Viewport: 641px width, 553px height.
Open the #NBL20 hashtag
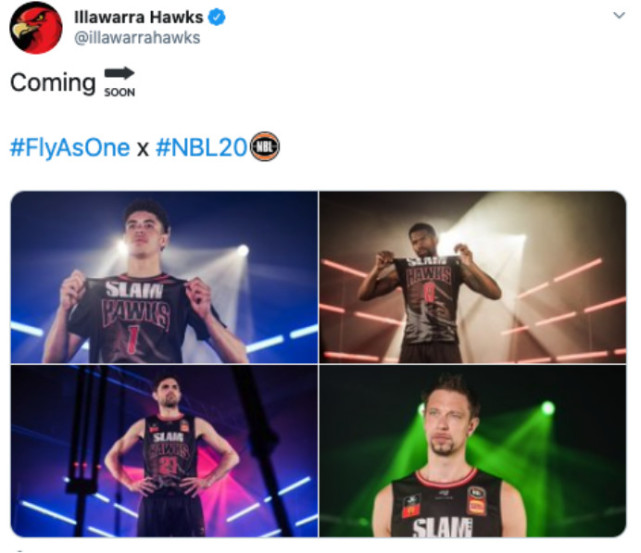point(202,147)
